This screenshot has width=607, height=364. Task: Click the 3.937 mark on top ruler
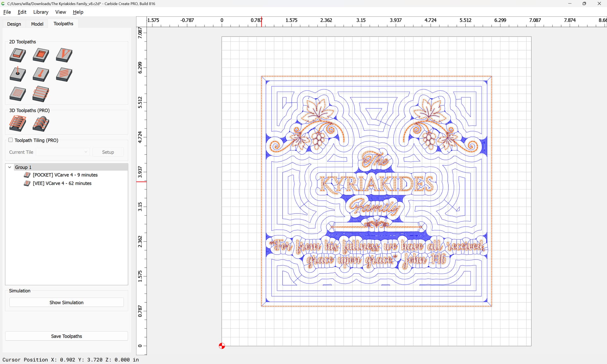[395, 20]
